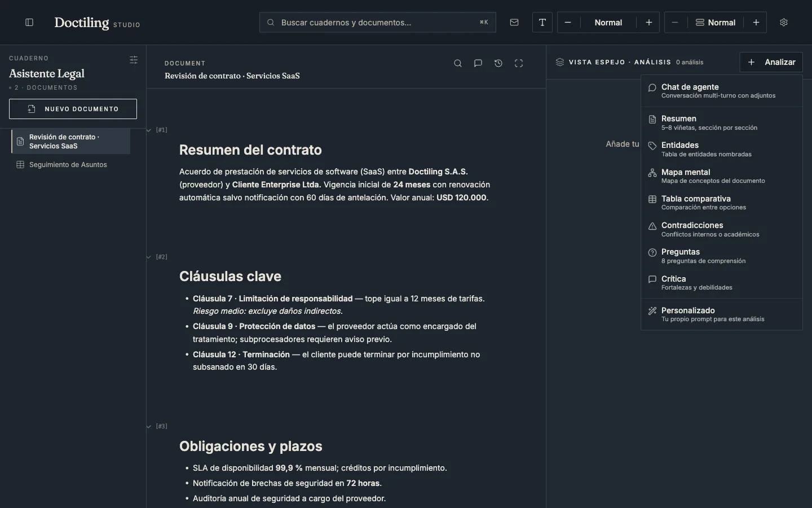Viewport: 812px width, 508px height.
Task: Click Cláusula 7 Limitación de responsabilidad text
Action: tap(272, 299)
